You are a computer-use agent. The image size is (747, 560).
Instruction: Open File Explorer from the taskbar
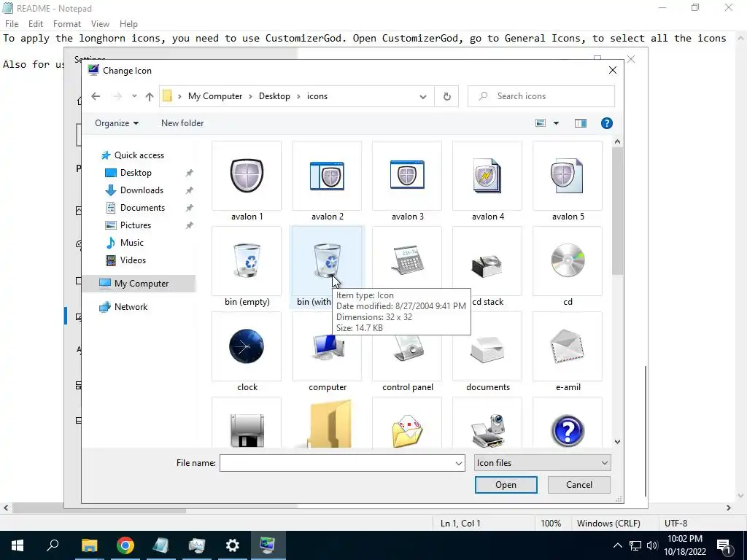[x=89, y=545]
